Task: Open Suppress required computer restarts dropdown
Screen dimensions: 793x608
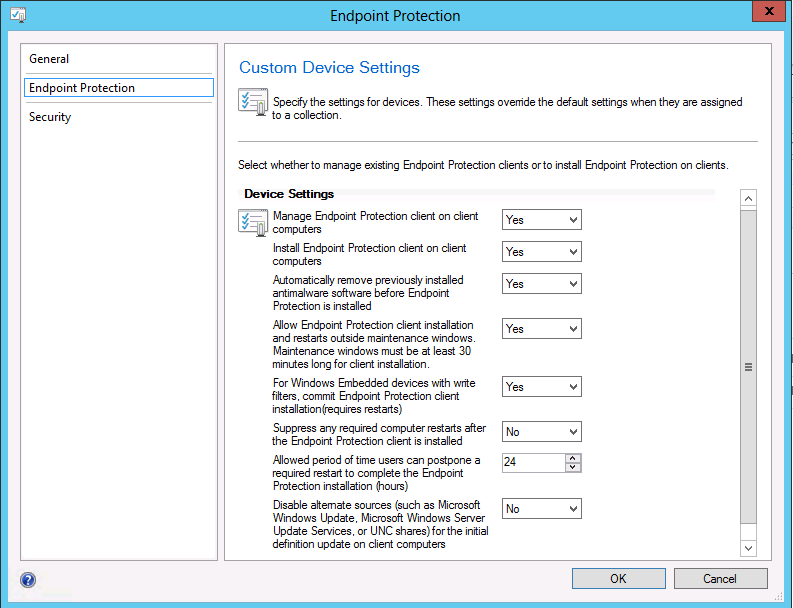Action: [542, 431]
